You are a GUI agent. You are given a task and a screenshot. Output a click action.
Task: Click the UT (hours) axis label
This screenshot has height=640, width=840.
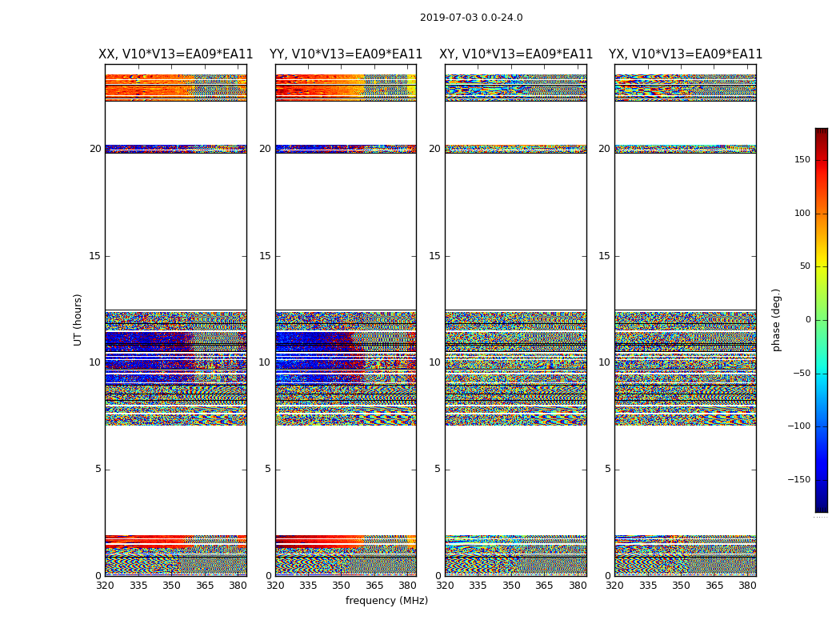coord(78,320)
